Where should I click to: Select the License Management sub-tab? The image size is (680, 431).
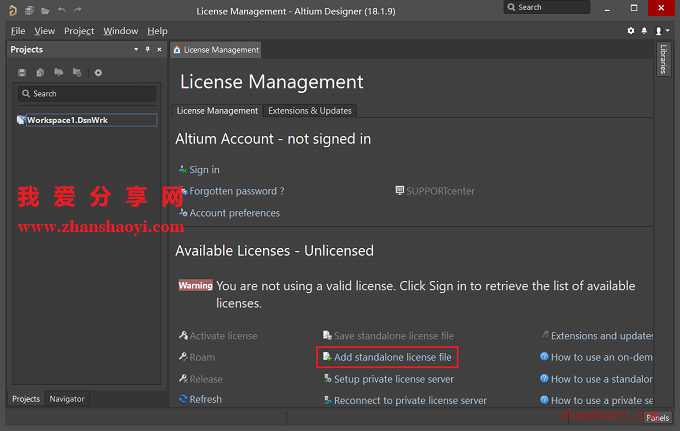point(217,111)
